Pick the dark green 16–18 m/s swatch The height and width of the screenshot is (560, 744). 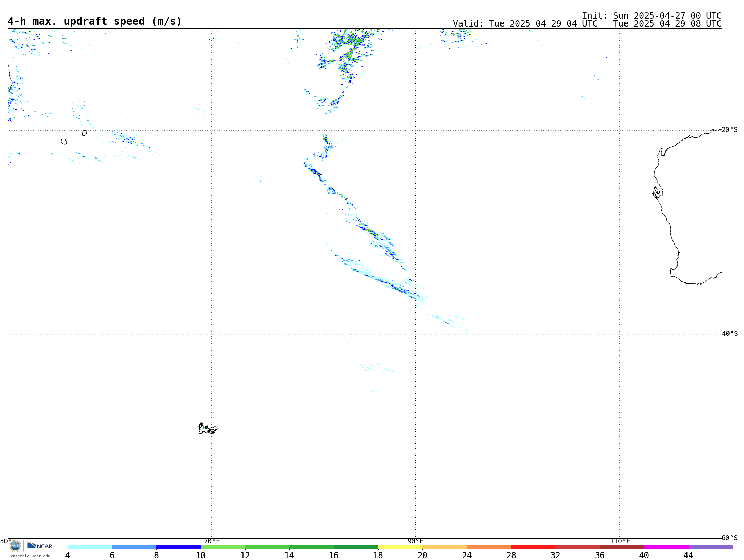(356, 547)
